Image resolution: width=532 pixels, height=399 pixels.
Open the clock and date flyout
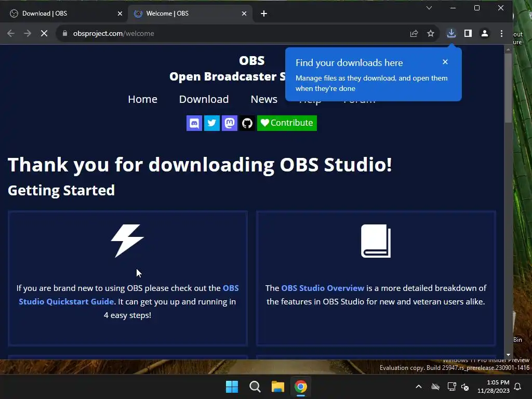click(x=494, y=387)
